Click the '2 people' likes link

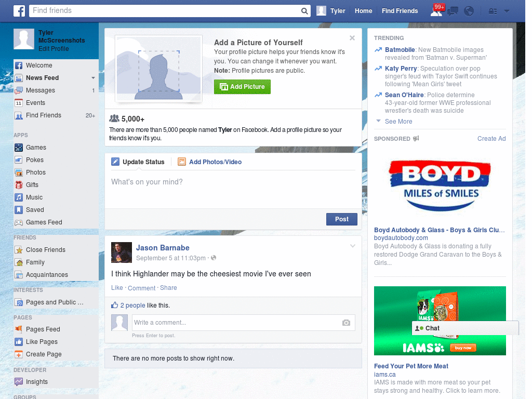pyautogui.click(x=132, y=305)
